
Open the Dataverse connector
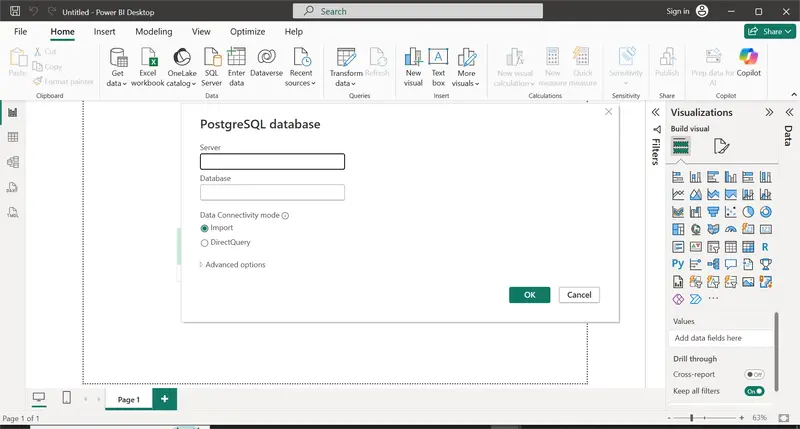click(x=266, y=63)
